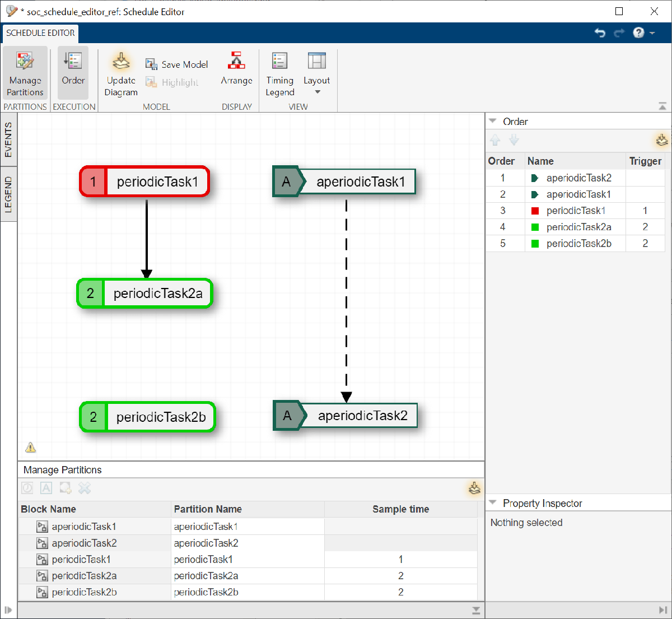
Task: Collapse the Order panel
Action: pos(493,120)
